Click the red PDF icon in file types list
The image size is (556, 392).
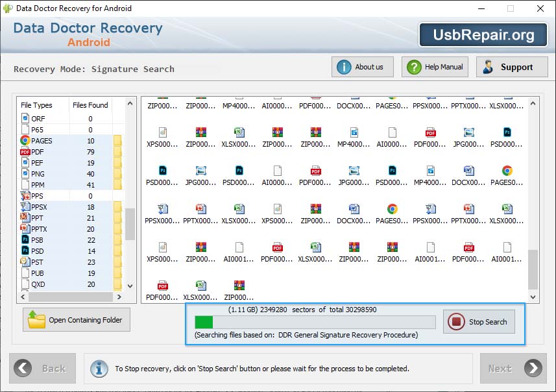point(25,151)
